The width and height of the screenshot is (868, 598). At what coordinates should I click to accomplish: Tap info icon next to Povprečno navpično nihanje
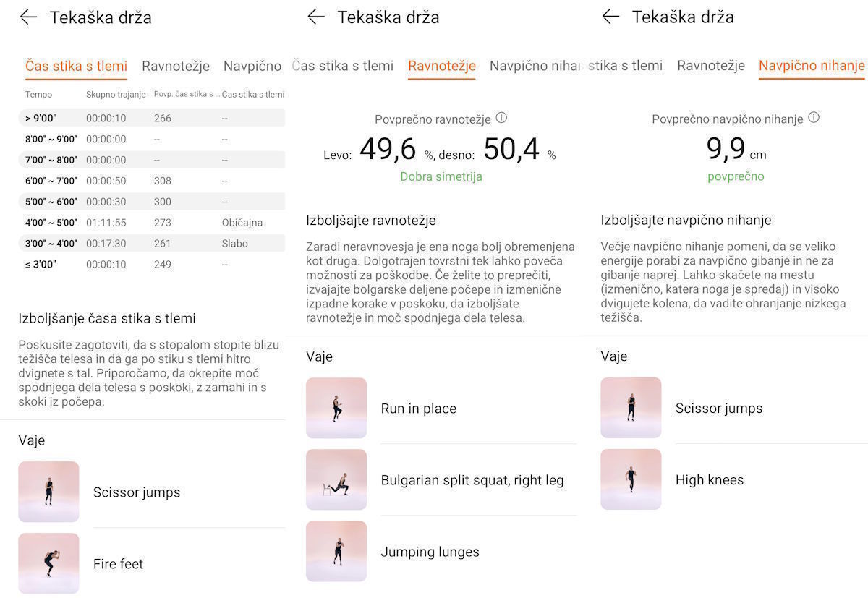(x=814, y=118)
